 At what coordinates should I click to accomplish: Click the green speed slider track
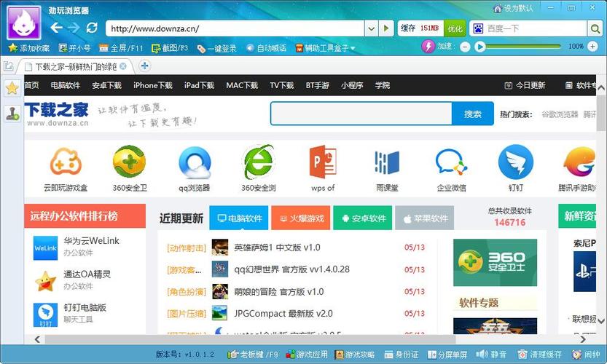coord(523,47)
